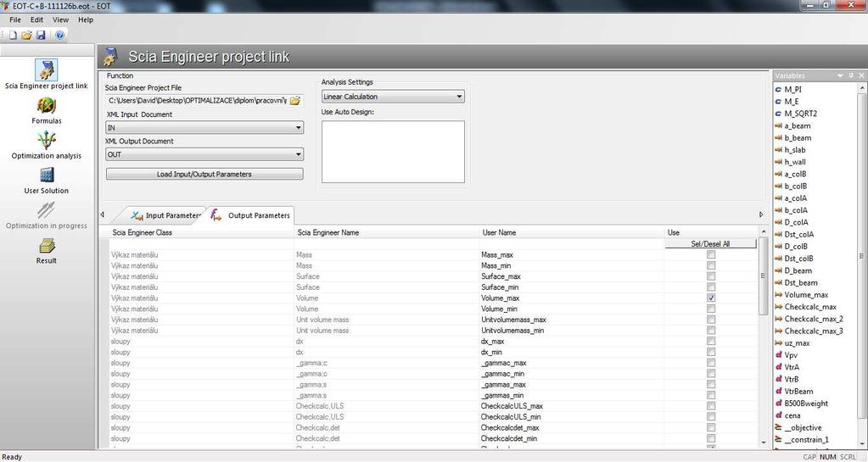This screenshot has height=462, width=868.
Task: Open the Help menu
Action: coord(85,19)
